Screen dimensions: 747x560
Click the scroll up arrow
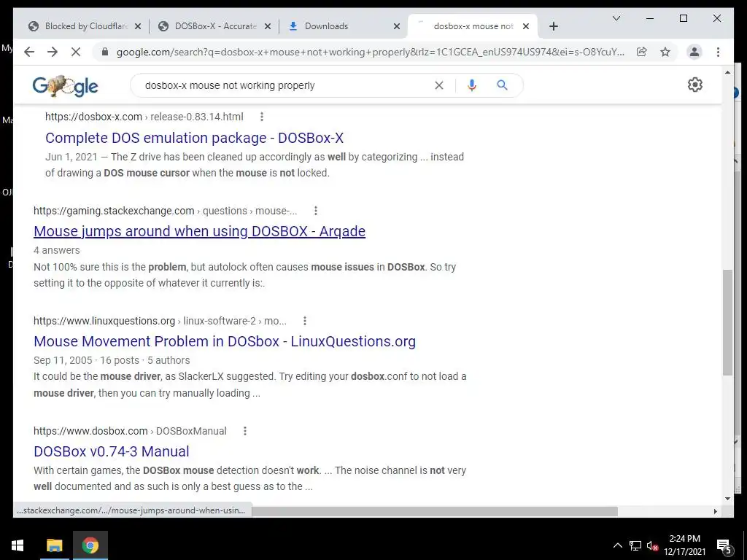[x=727, y=72]
